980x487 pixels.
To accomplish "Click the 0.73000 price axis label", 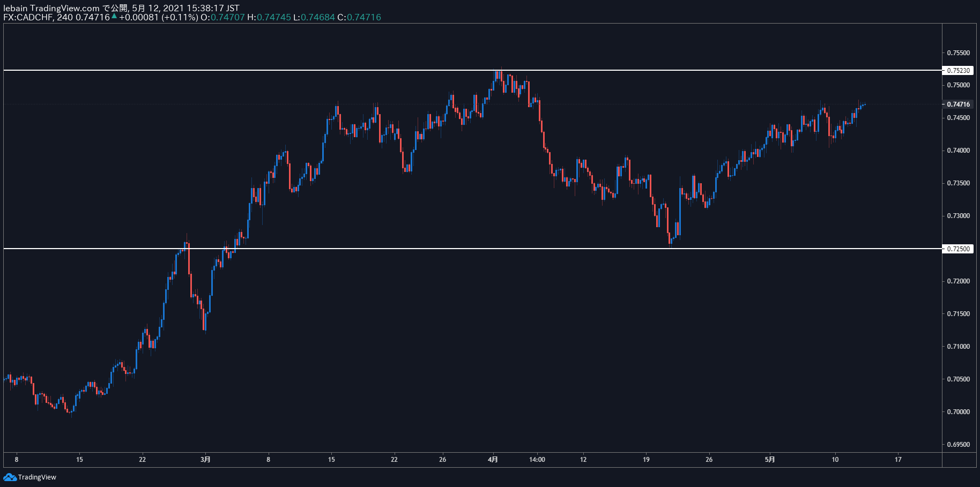I will tap(958, 216).
